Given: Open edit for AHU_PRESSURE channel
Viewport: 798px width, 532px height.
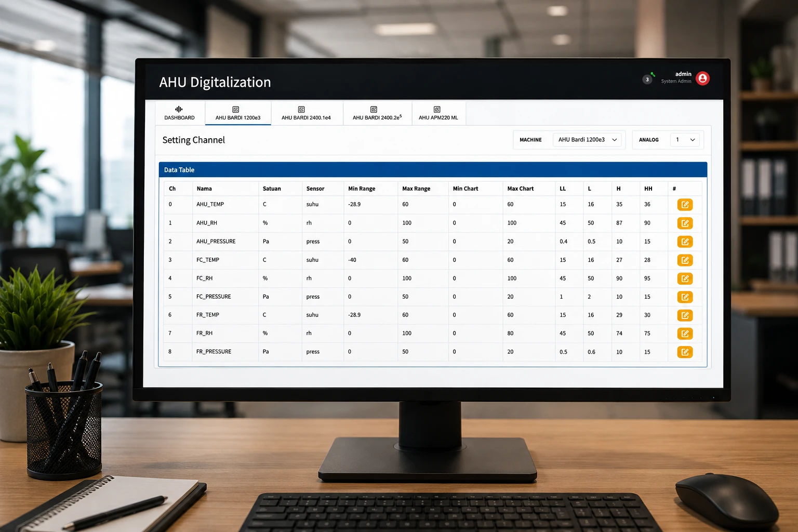Looking at the screenshot, I should (x=685, y=242).
